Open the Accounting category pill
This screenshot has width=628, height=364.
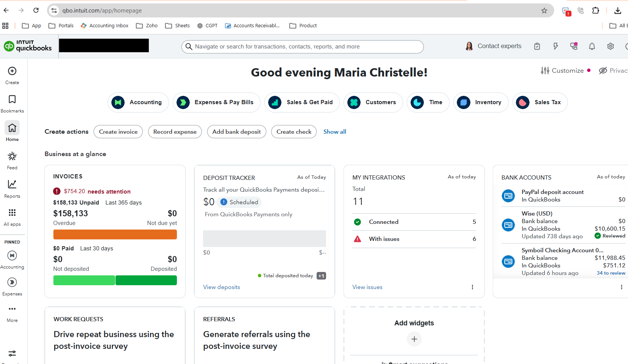[x=138, y=102]
